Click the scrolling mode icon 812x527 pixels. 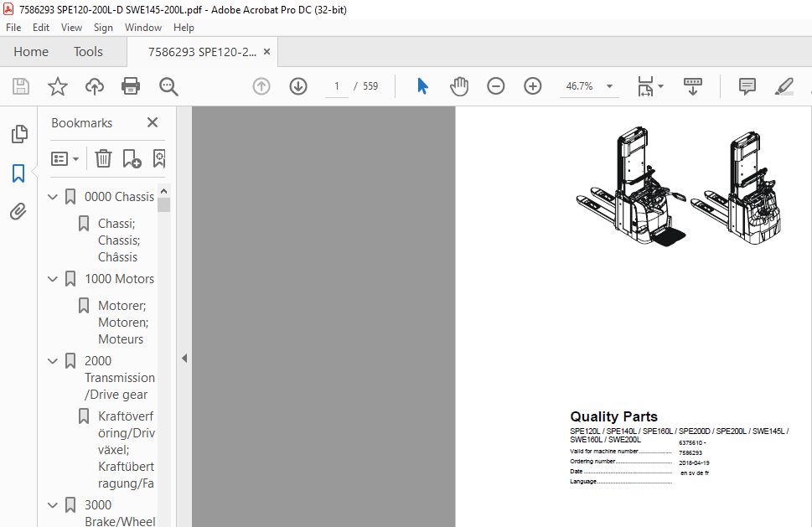pyautogui.click(x=692, y=86)
